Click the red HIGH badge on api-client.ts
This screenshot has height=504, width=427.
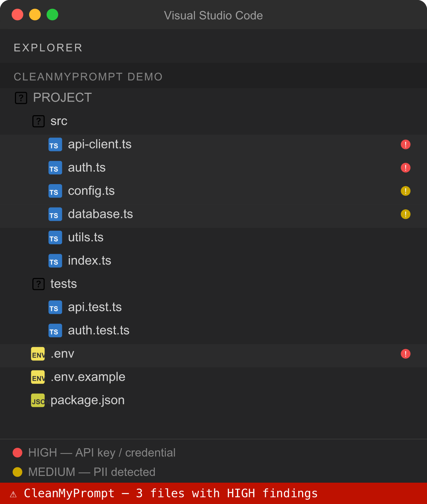pyautogui.click(x=406, y=145)
